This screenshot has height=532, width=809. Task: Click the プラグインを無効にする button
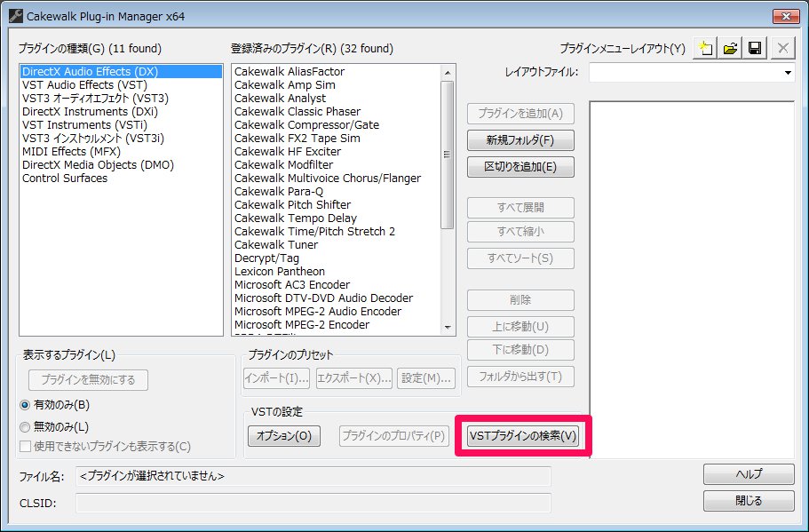88,380
